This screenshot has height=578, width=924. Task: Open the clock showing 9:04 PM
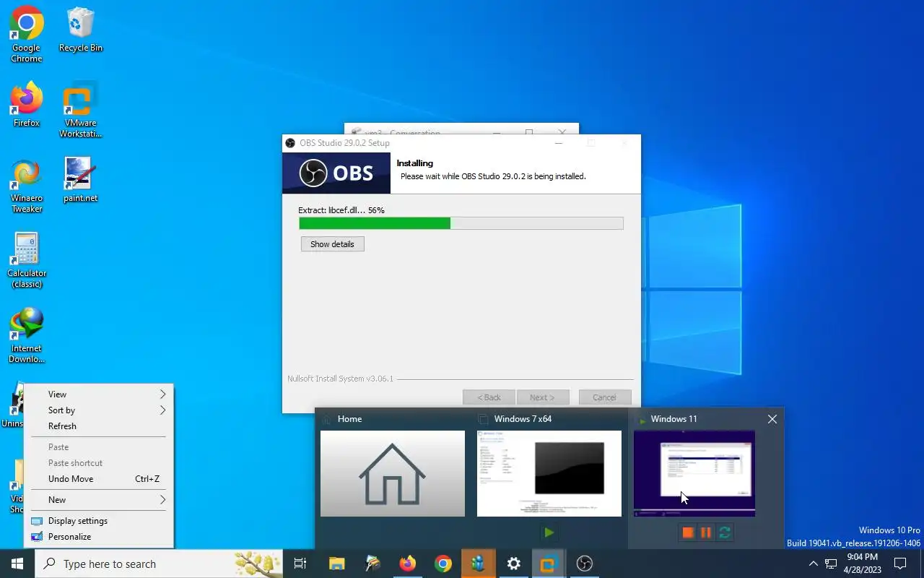pyautogui.click(x=861, y=564)
